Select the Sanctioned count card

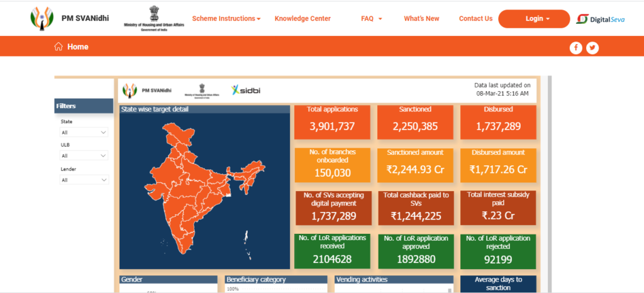tap(415, 122)
